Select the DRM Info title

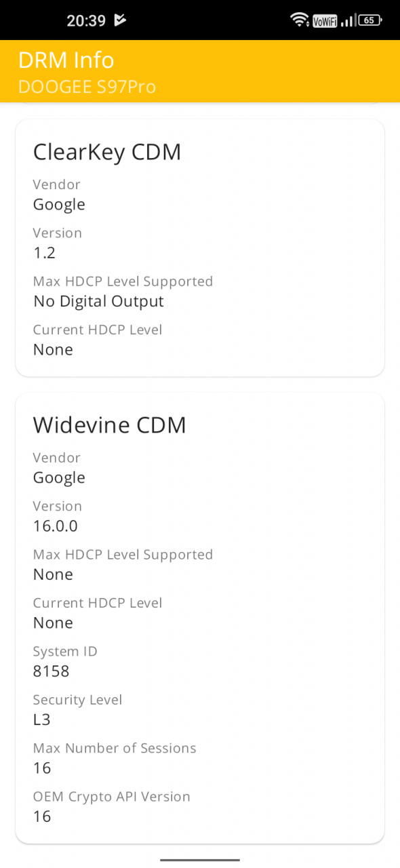pyautogui.click(x=66, y=60)
